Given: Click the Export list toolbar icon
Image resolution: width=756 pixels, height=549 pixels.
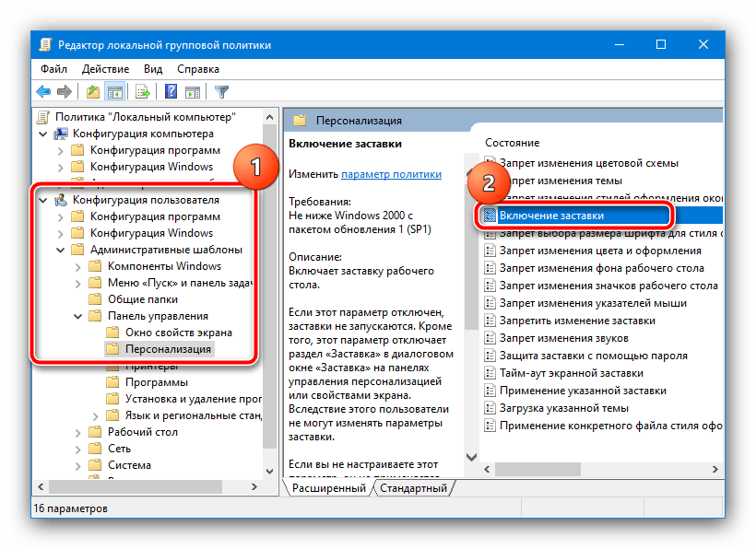Looking at the screenshot, I should (x=143, y=91).
